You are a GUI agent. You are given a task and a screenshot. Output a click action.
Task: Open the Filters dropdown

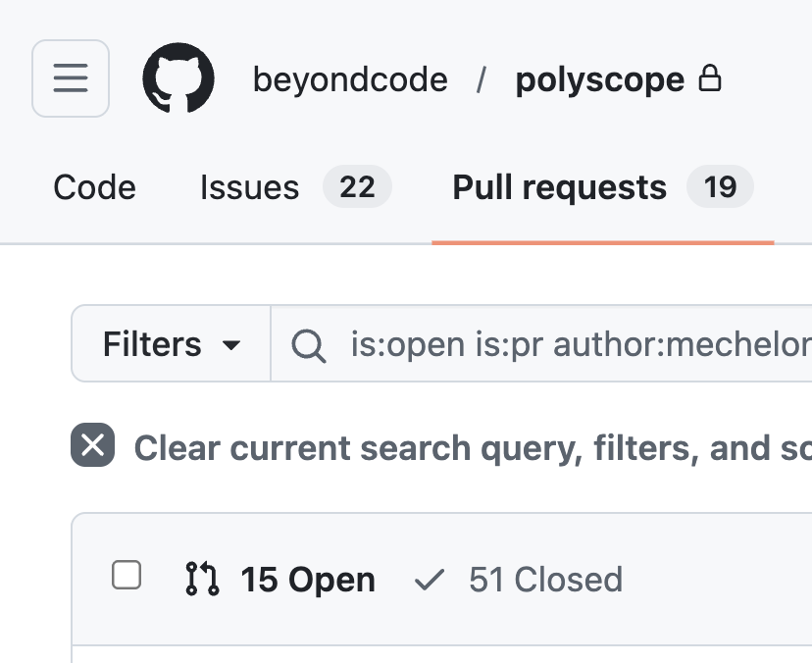[171, 344]
